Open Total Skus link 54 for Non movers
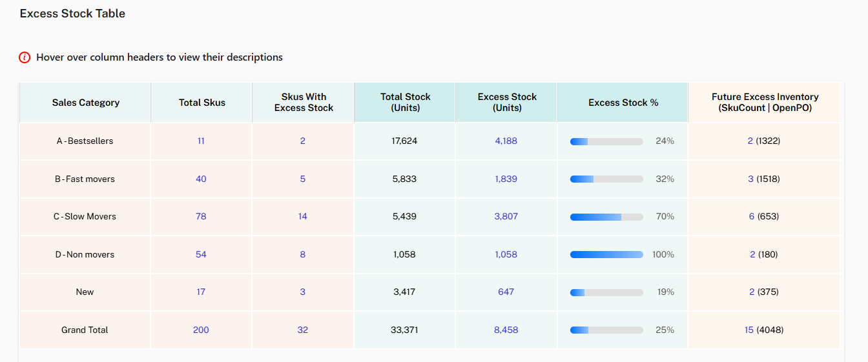 201,254
